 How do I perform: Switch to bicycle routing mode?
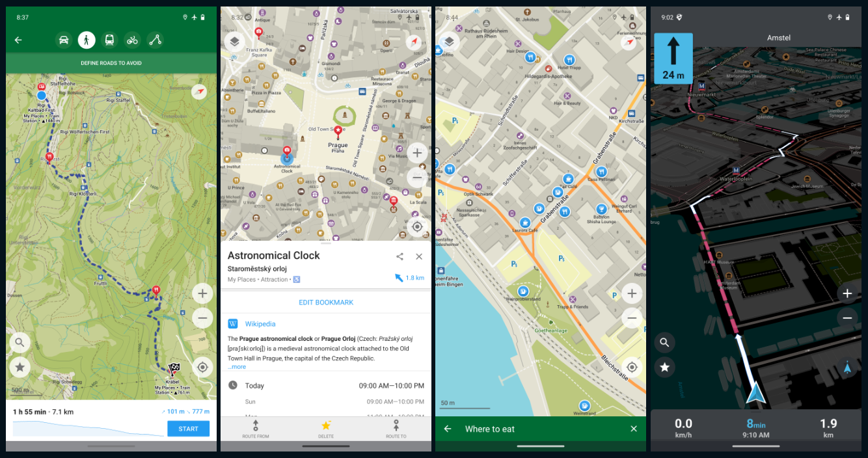(x=132, y=40)
